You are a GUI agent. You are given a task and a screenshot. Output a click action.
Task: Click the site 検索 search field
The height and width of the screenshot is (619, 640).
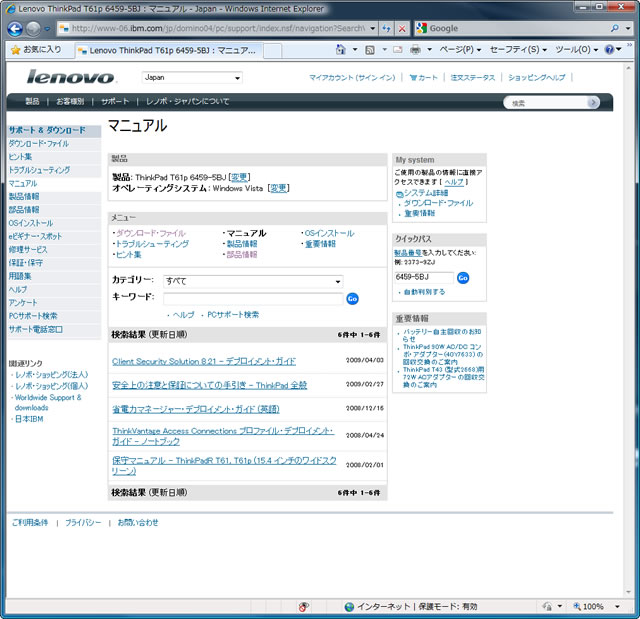tap(547, 103)
